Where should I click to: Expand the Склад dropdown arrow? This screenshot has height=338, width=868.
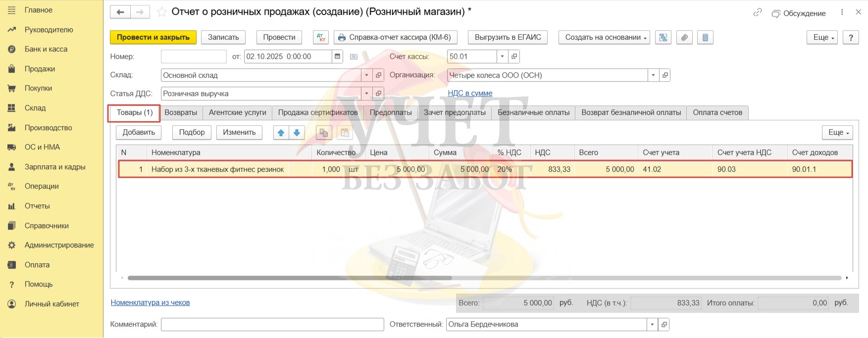click(366, 75)
